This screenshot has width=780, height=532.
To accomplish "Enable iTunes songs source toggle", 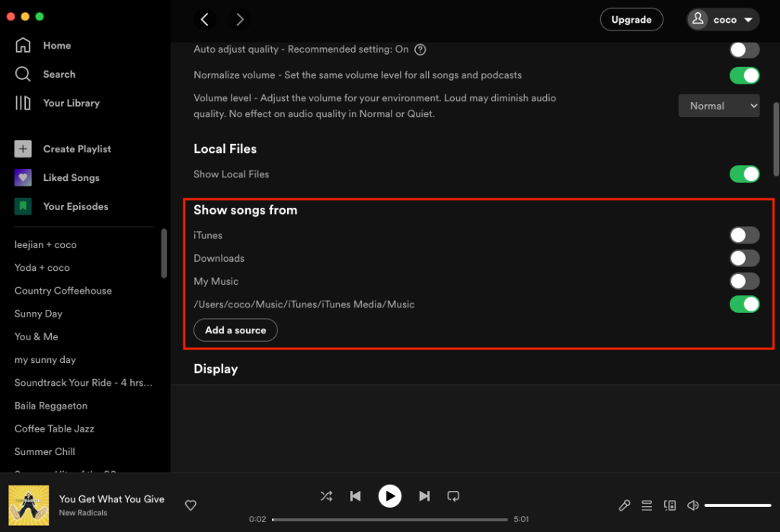I will [x=744, y=235].
